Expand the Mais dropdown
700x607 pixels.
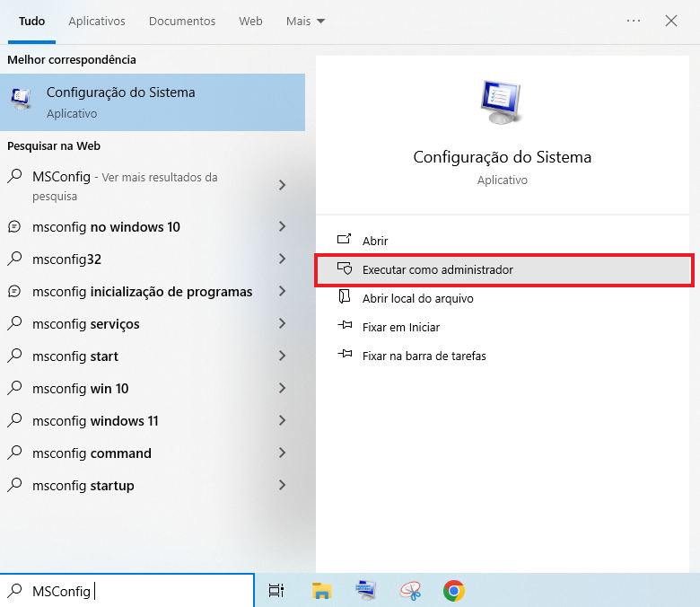pyautogui.click(x=306, y=21)
